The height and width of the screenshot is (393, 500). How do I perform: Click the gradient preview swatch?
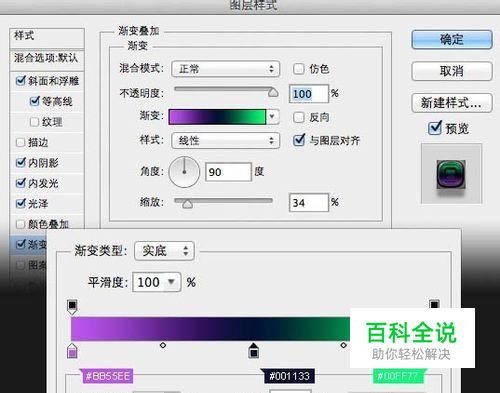click(x=217, y=117)
